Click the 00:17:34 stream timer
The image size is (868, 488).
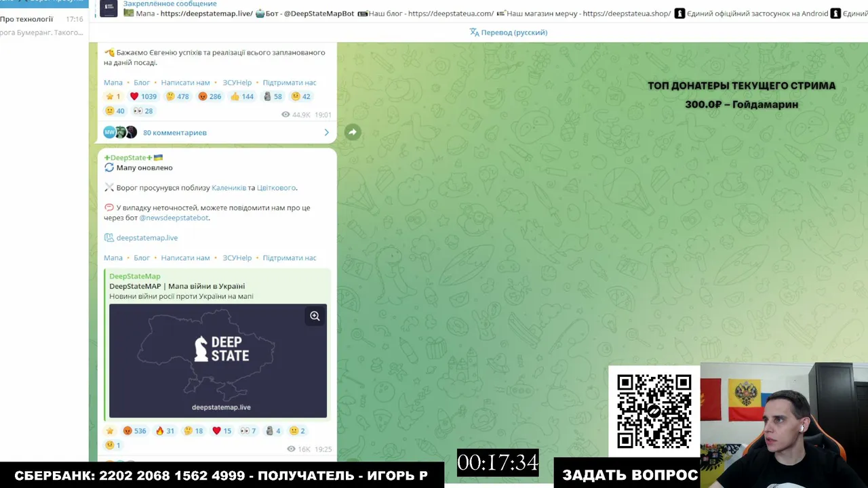498,462
